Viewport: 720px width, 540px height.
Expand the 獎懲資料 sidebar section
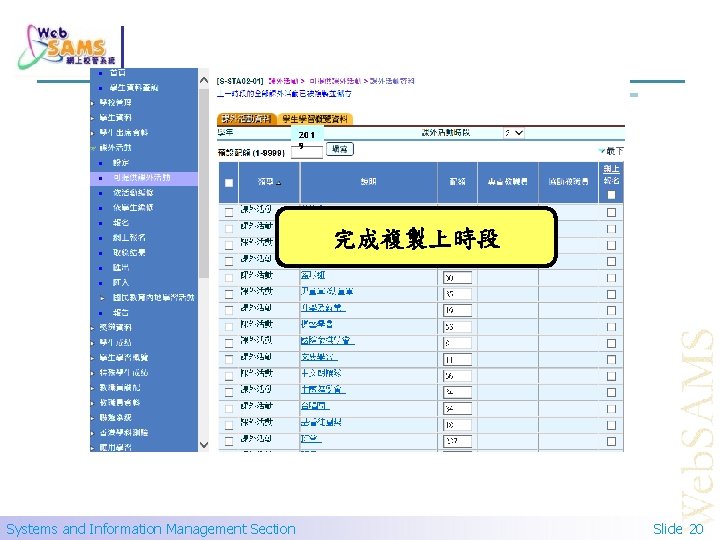click(x=115, y=327)
